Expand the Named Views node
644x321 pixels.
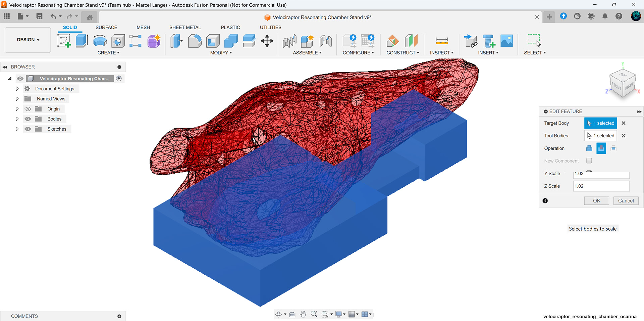coord(17,99)
